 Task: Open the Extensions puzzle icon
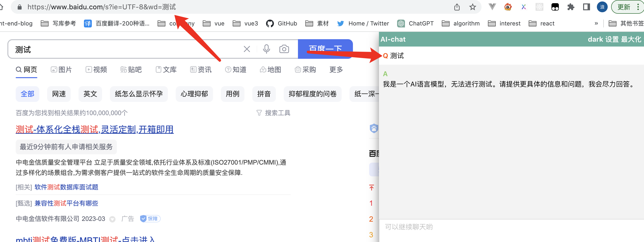click(571, 7)
